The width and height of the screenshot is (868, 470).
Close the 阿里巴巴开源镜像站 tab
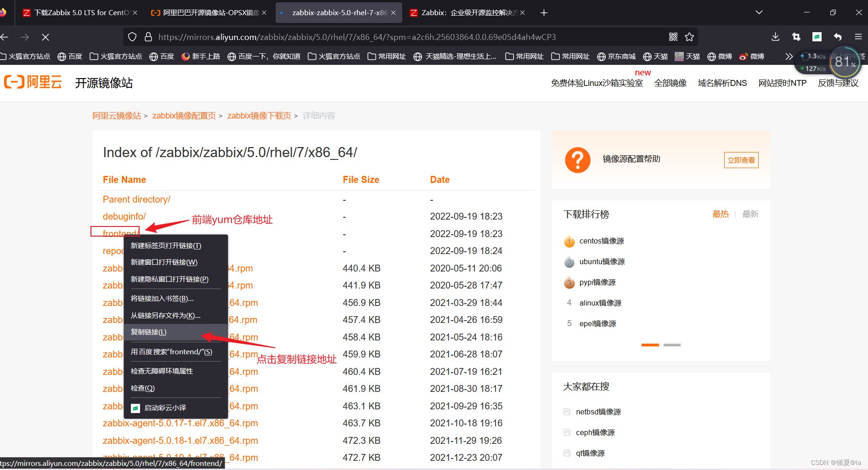pyautogui.click(x=264, y=13)
